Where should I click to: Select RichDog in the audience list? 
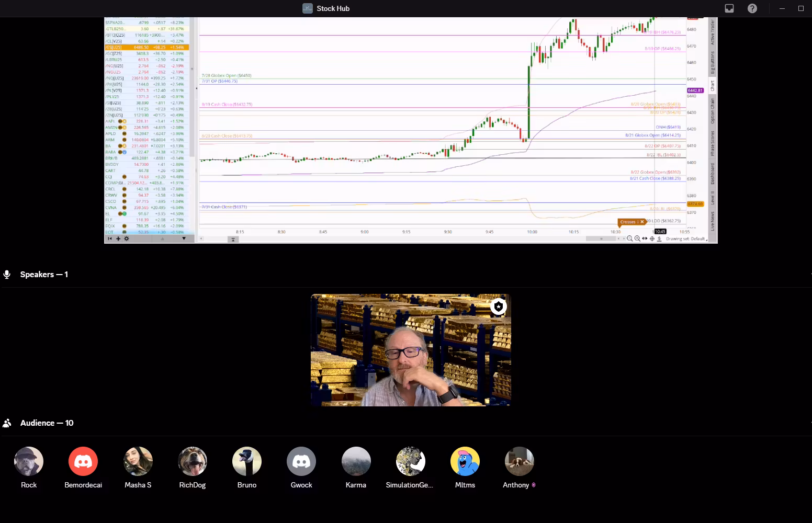(193, 461)
